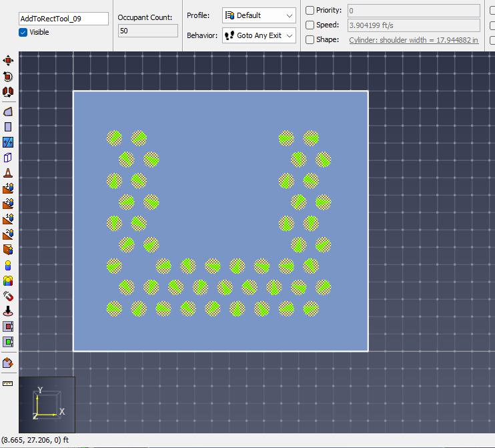Click the Cylinder shoulder width link
Screen dimensions: 495x448
414,40
